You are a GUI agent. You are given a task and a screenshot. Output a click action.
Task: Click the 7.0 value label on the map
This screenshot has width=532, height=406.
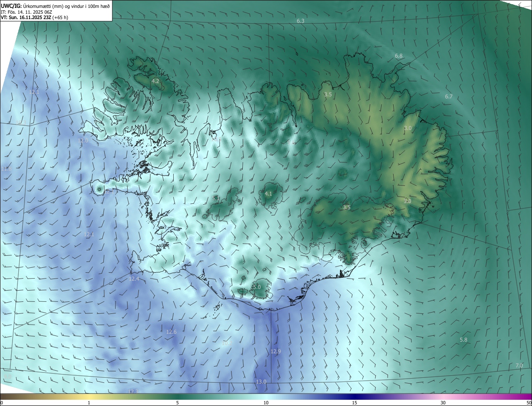point(519,365)
